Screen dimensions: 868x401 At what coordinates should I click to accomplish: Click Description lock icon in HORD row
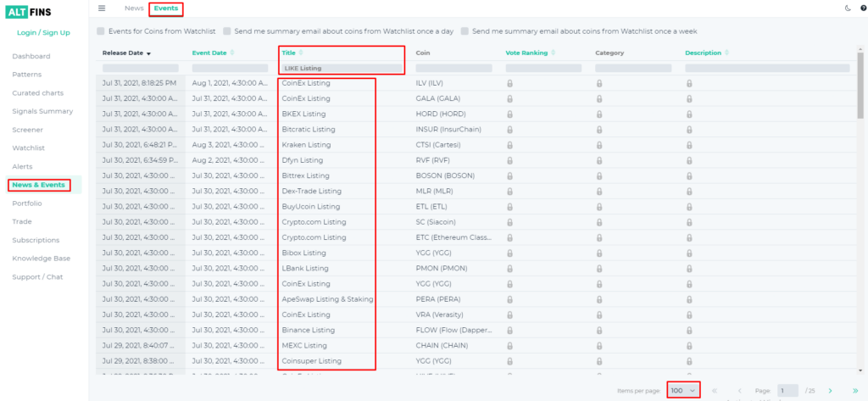click(x=689, y=114)
